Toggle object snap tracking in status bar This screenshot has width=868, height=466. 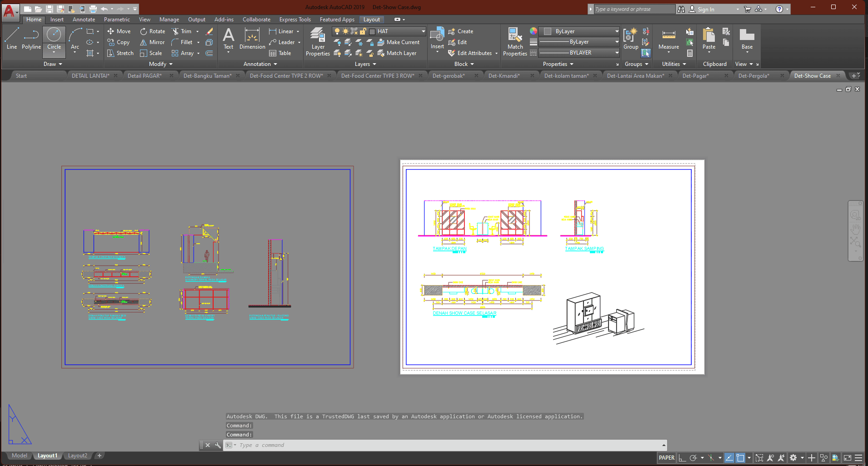point(729,458)
